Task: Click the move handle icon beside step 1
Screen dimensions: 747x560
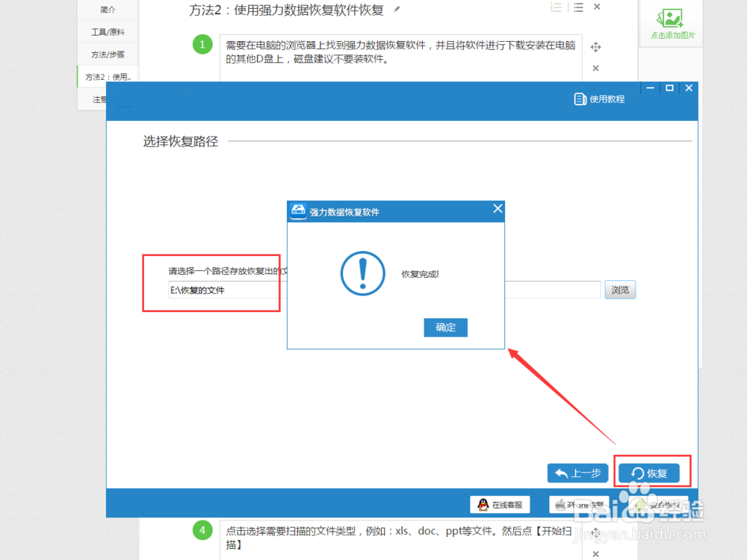Action: tap(595, 46)
